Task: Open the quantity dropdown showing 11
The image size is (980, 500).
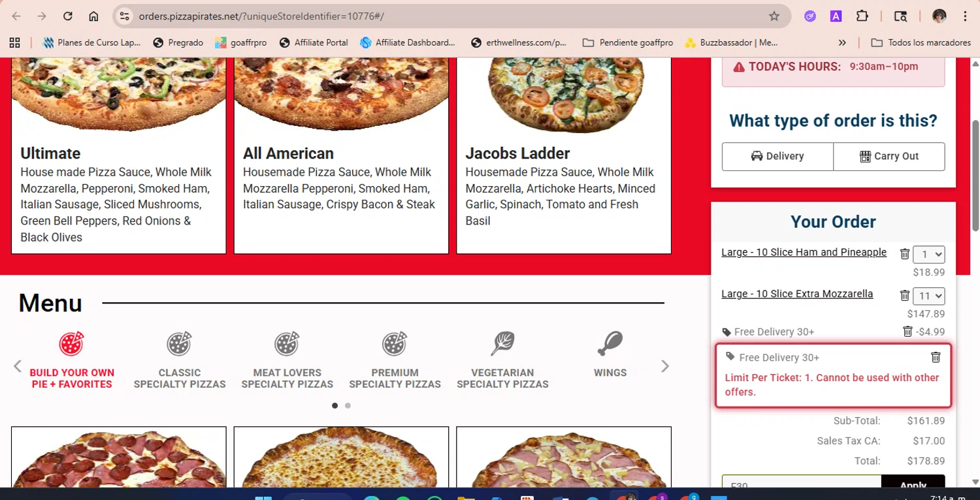Action: tap(928, 296)
